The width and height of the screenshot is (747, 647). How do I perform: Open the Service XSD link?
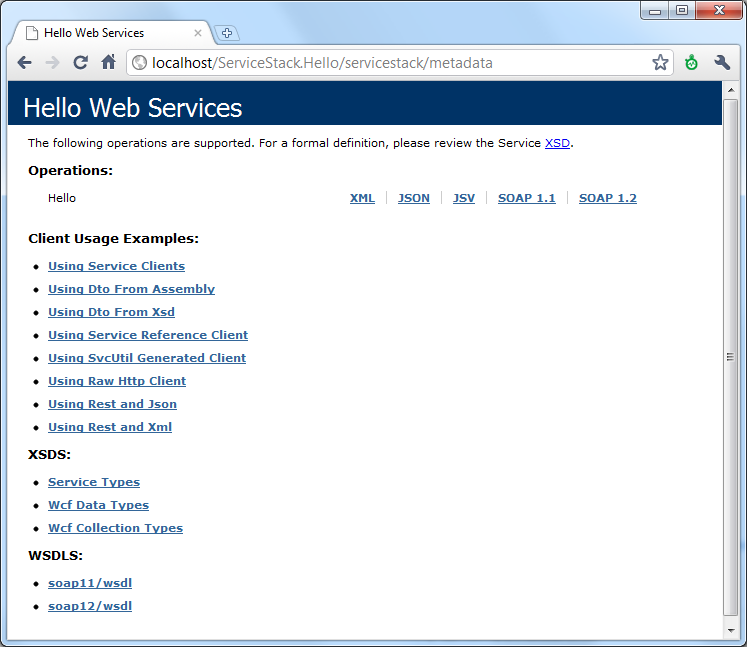(557, 143)
